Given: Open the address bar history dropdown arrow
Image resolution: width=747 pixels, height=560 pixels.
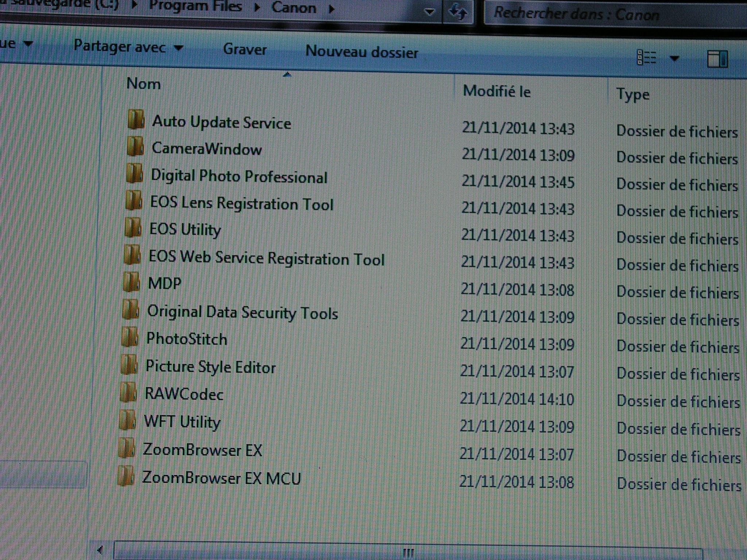Looking at the screenshot, I should click(430, 12).
